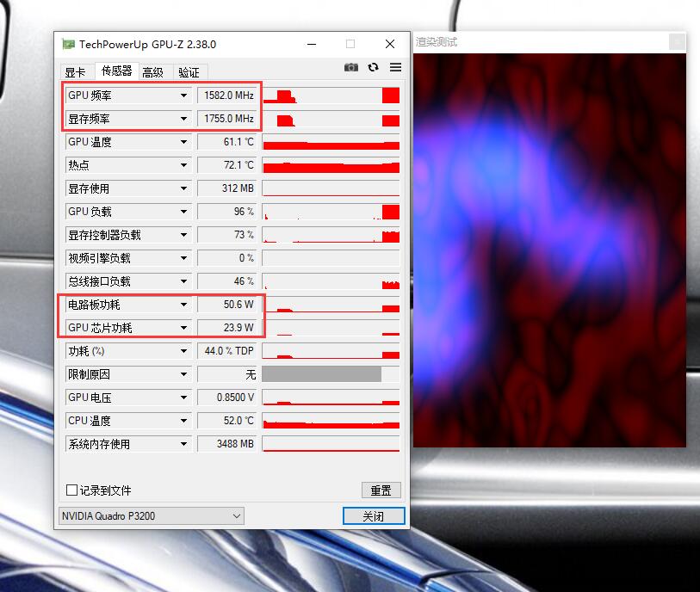Expand the 显存使用 dropdown

pos(183,188)
